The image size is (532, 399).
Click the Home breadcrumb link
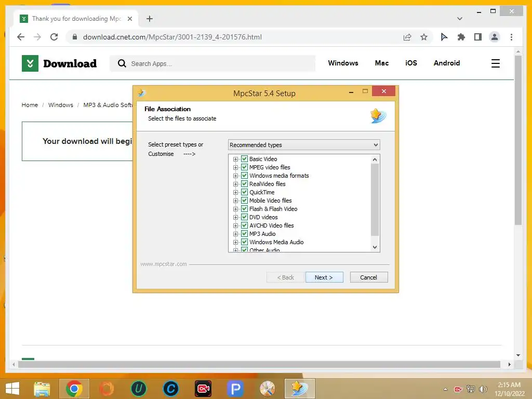[x=30, y=105]
